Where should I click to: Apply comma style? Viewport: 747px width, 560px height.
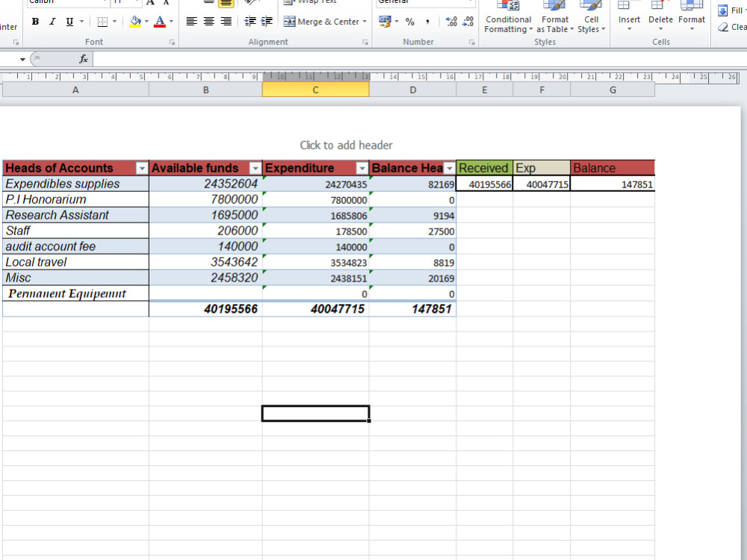tap(427, 22)
